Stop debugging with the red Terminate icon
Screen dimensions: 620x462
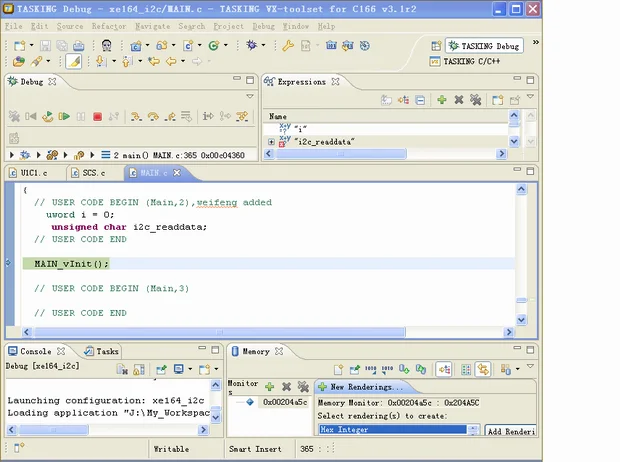(x=97, y=117)
